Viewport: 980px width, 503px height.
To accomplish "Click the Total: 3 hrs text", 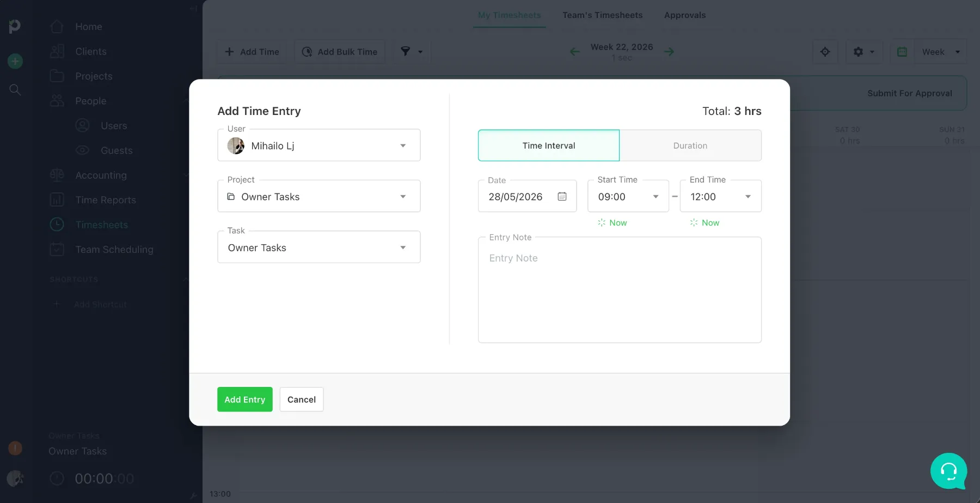I will pyautogui.click(x=732, y=111).
